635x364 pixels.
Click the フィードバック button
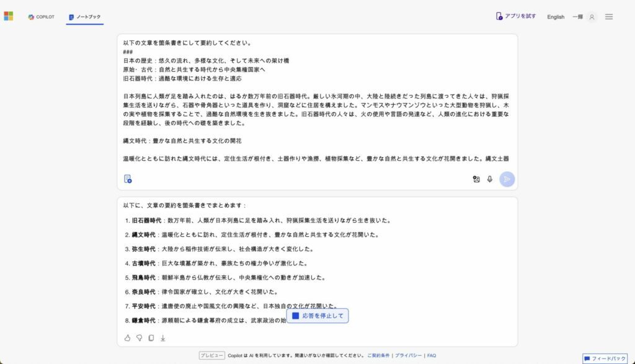tap(605, 358)
